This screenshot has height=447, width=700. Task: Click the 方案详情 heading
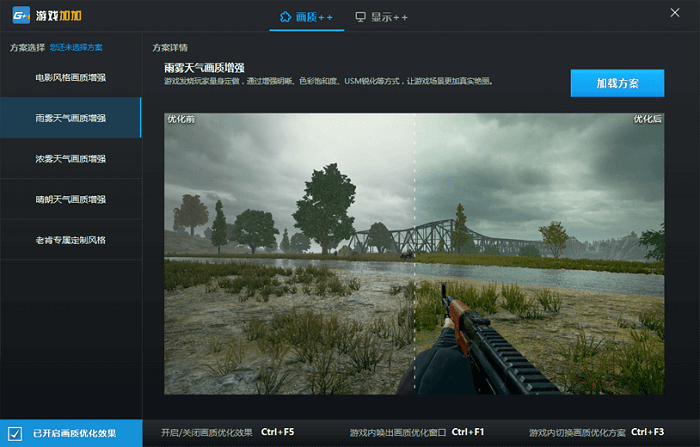pos(170,48)
